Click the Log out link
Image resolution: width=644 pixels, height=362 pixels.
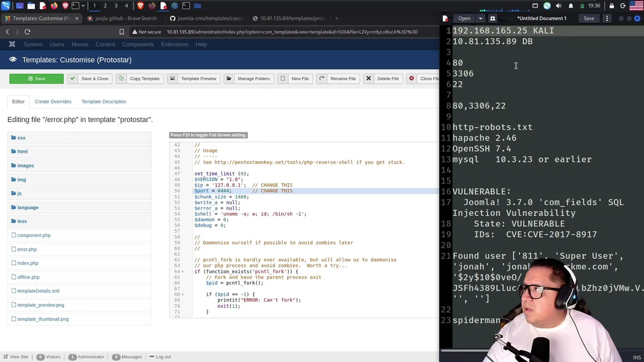pos(159,357)
